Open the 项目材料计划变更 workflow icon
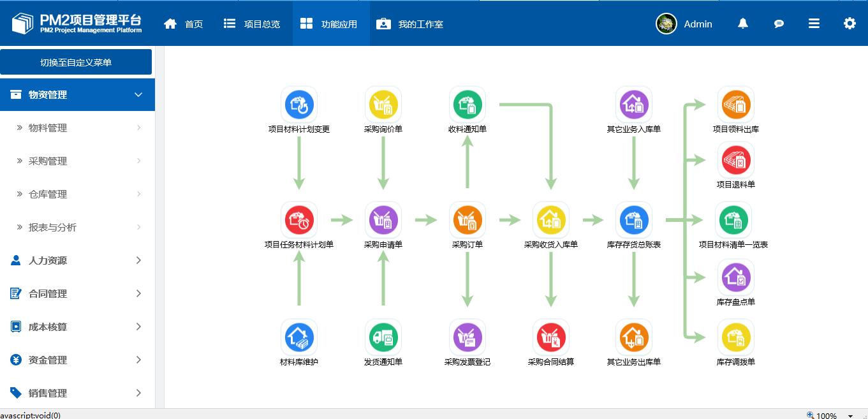Image resolution: width=868 pixels, height=419 pixels. [x=298, y=105]
